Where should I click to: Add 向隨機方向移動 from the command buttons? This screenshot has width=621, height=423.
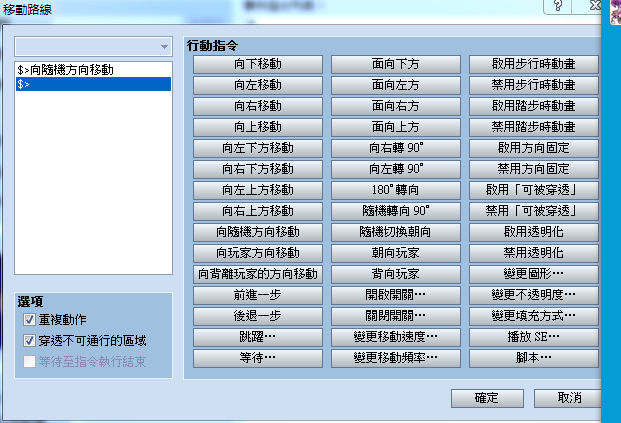pos(258,232)
